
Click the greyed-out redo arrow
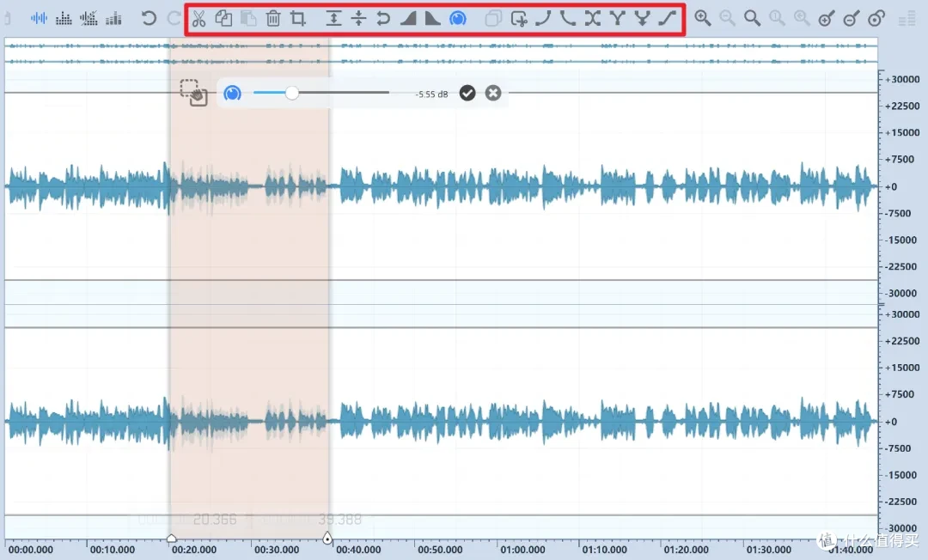coord(174,18)
